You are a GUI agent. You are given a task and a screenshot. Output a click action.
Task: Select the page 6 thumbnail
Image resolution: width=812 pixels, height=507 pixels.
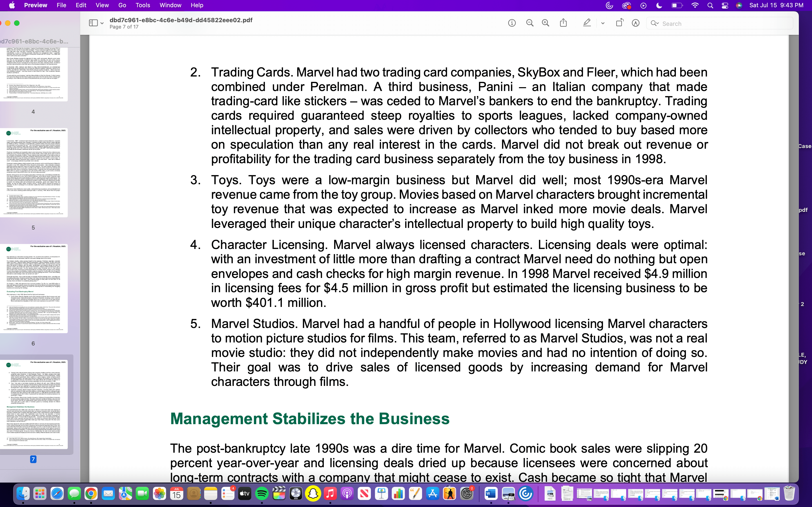pyautogui.click(x=34, y=288)
